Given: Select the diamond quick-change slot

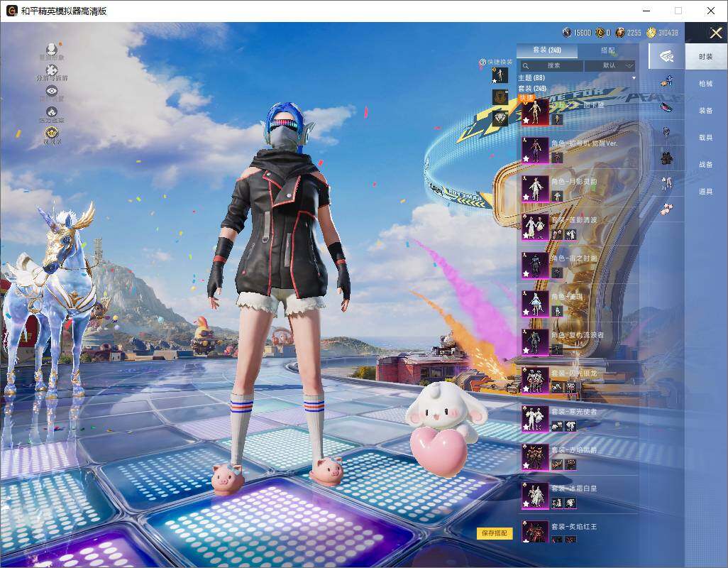Looking at the screenshot, I should [500, 119].
